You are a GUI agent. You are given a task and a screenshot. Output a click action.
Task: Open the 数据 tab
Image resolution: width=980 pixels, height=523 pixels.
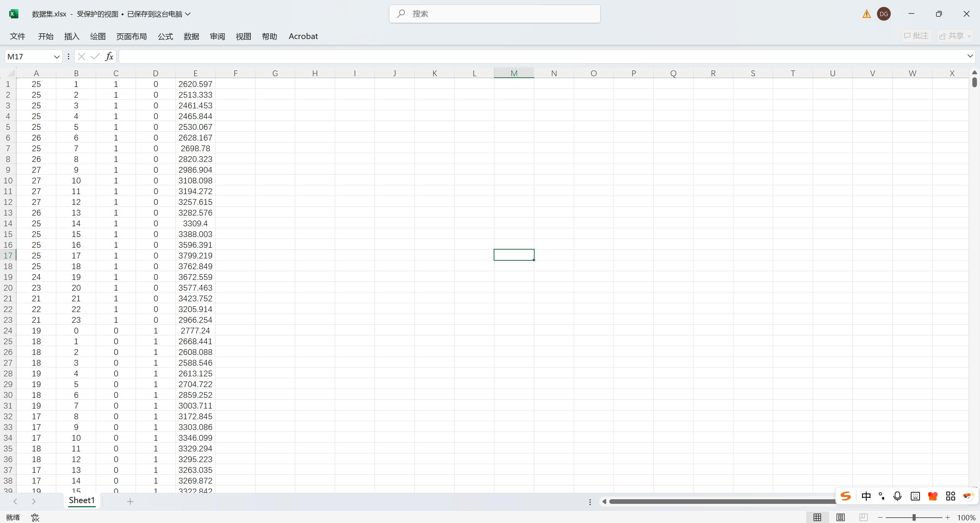191,36
